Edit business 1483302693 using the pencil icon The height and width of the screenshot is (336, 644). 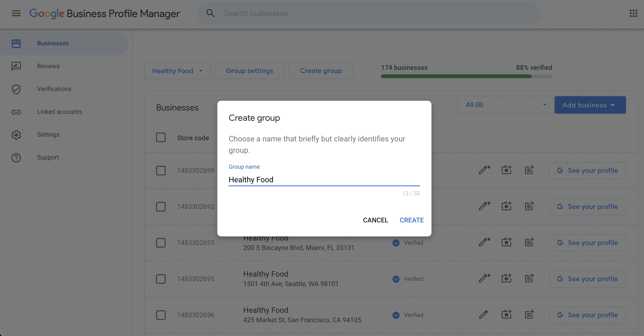coord(484,242)
